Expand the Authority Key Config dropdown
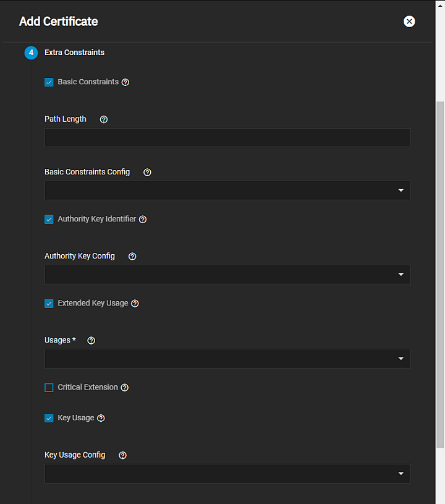 tap(227, 275)
